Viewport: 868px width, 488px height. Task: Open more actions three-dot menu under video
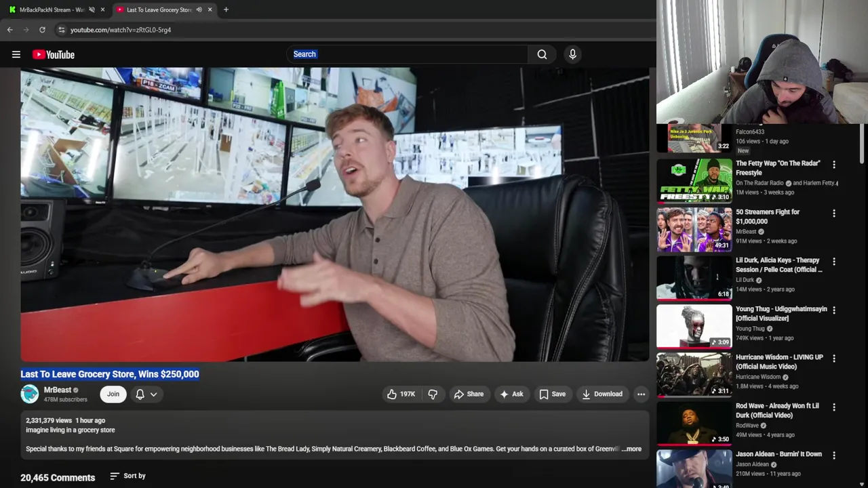click(641, 394)
